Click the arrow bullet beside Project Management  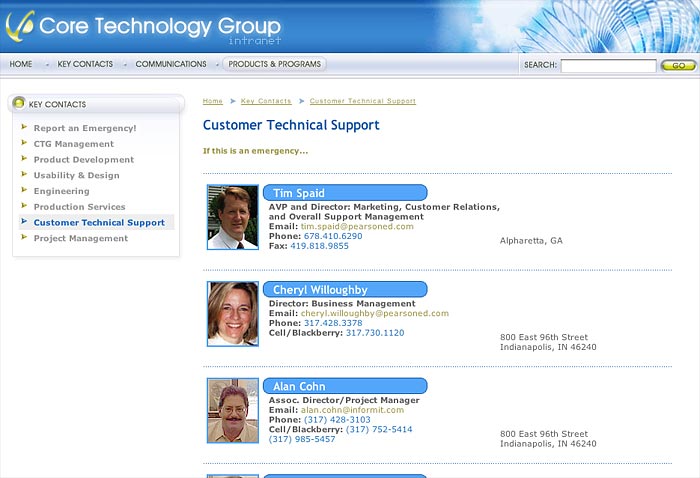[24, 237]
